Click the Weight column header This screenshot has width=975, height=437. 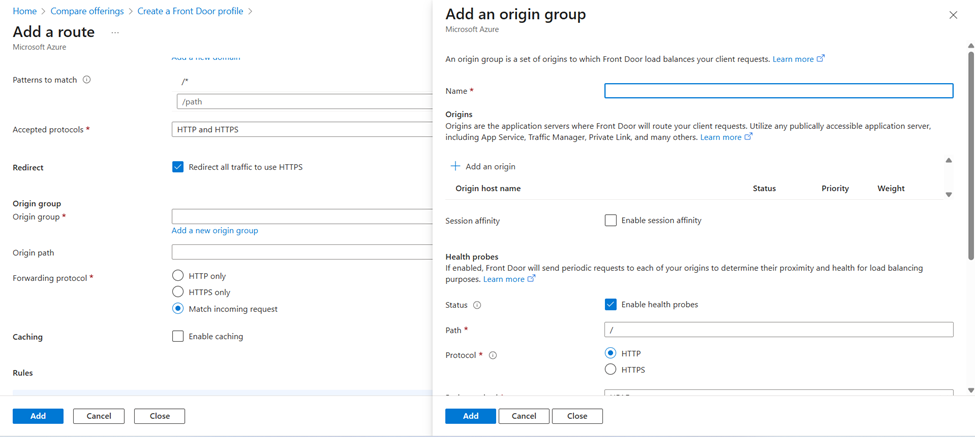pos(891,188)
